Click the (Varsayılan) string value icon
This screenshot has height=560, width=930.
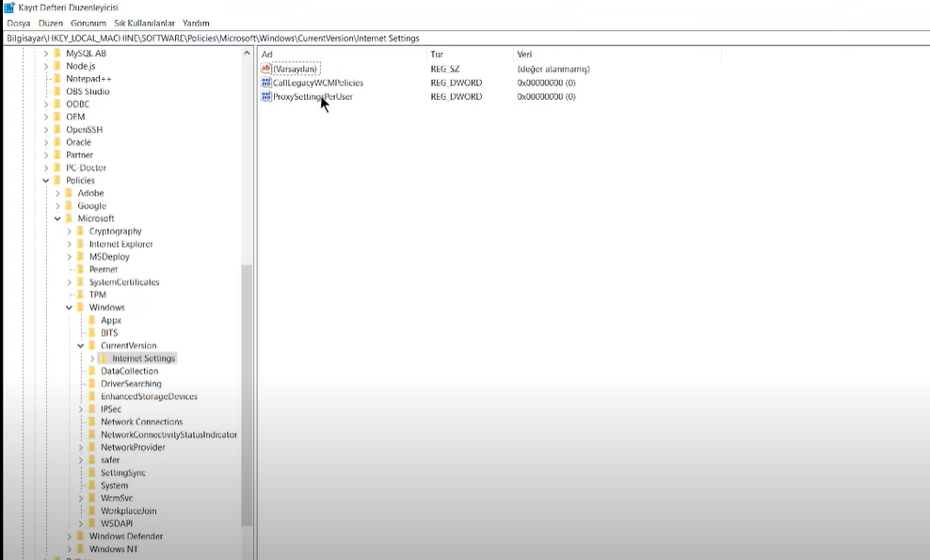click(266, 69)
